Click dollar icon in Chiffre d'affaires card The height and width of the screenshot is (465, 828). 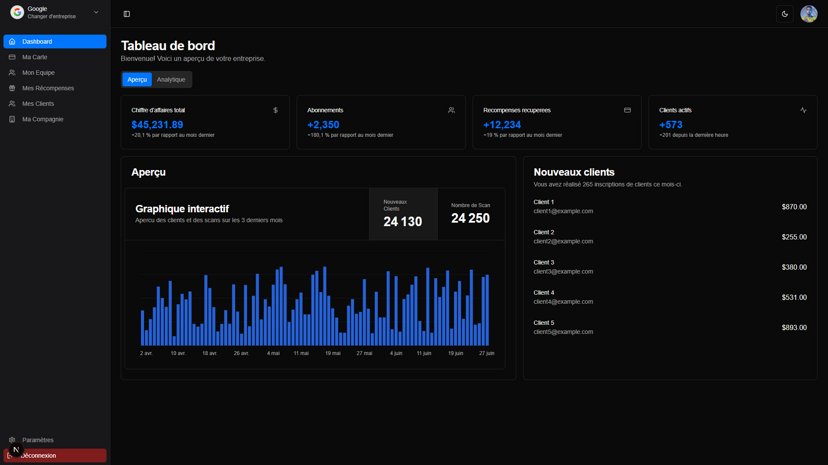click(275, 110)
